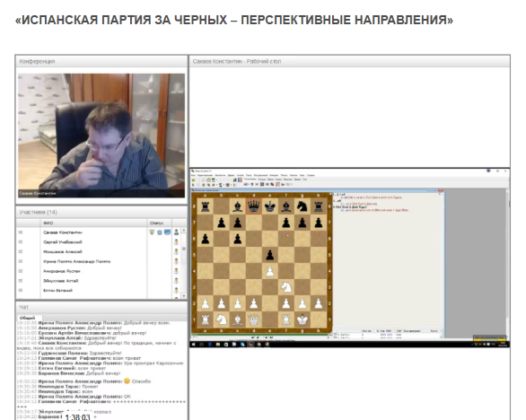The height and width of the screenshot is (420, 526).
Task: Select participant Эйнуллаев Алтай in the list
Action: tap(61, 281)
